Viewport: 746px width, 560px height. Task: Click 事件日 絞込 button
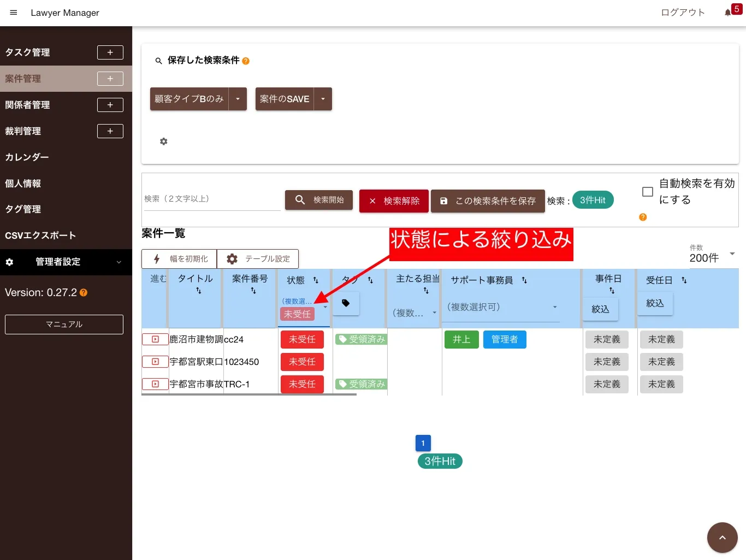pos(600,309)
